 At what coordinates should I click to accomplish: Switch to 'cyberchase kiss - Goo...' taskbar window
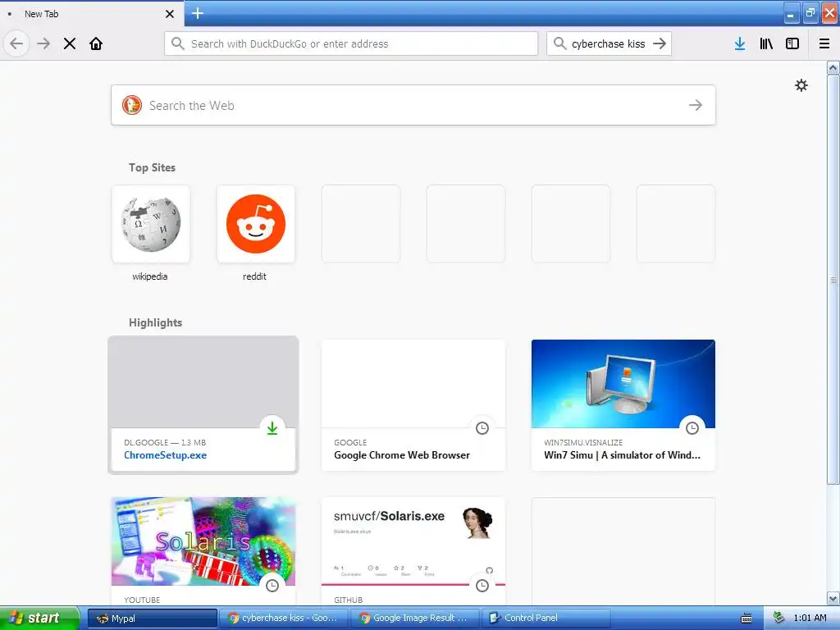tap(283, 619)
